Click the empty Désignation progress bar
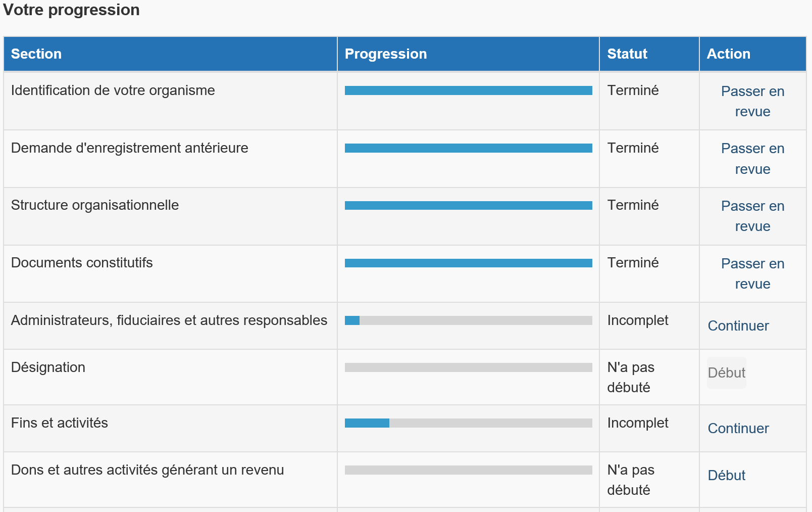This screenshot has height=512, width=812. click(x=468, y=367)
